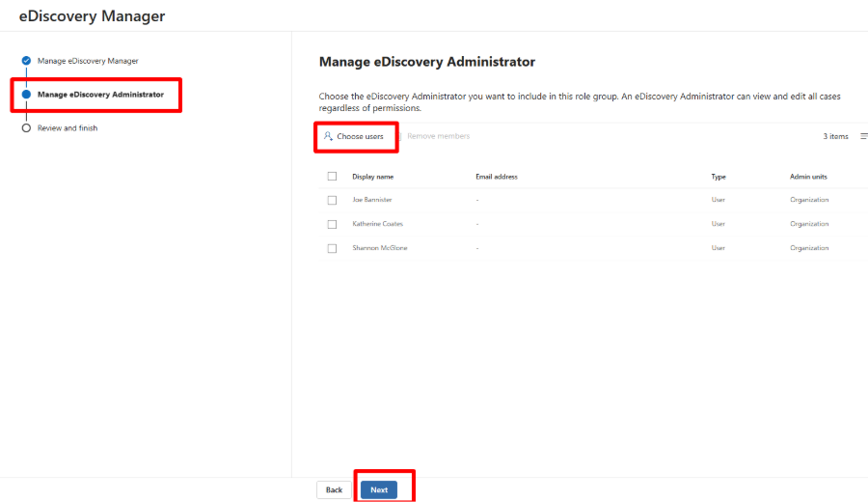The width and height of the screenshot is (868, 502).
Task: Click the Remove members icon
Action: pyautogui.click(x=399, y=136)
